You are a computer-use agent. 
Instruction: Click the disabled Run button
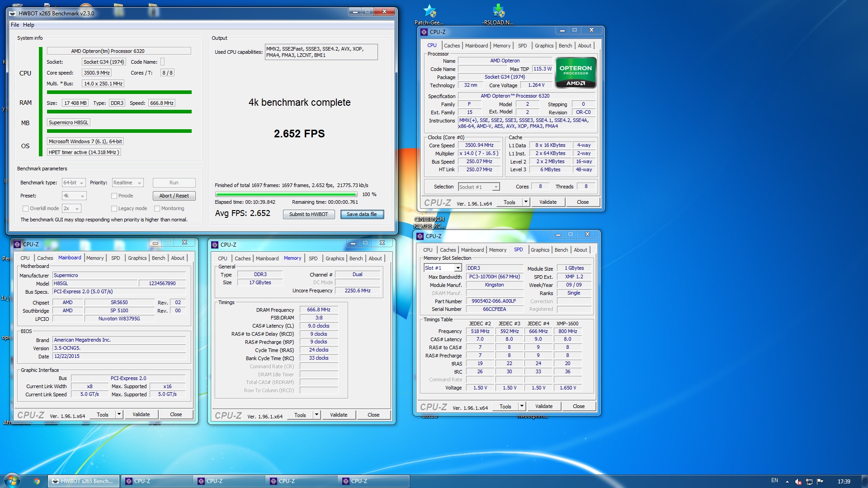coord(174,183)
